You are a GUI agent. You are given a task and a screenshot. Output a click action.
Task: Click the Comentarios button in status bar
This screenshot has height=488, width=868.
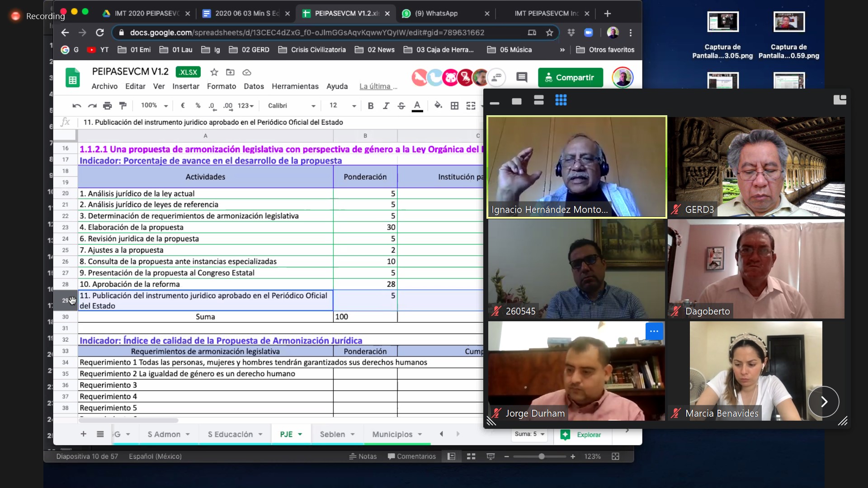click(411, 456)
